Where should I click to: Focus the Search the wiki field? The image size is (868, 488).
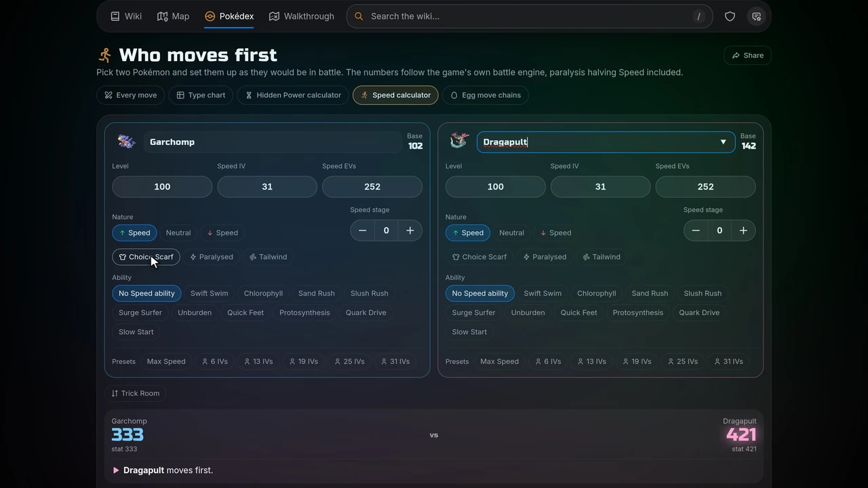point(529,16)
